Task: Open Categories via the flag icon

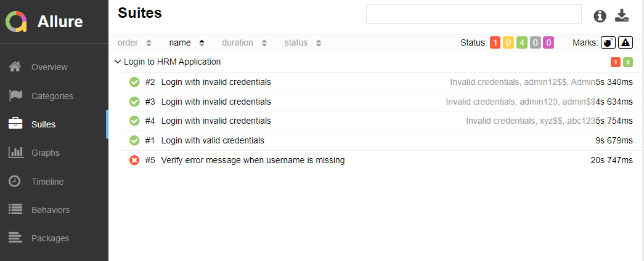Action: pyautogui.click(x=15, y=95)
